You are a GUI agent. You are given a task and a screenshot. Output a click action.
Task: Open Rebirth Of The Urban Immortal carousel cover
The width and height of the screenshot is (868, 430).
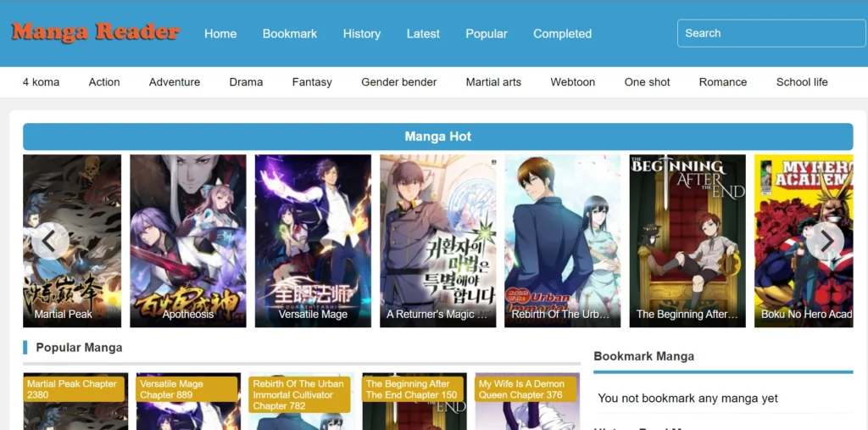[x=563, y=241]
